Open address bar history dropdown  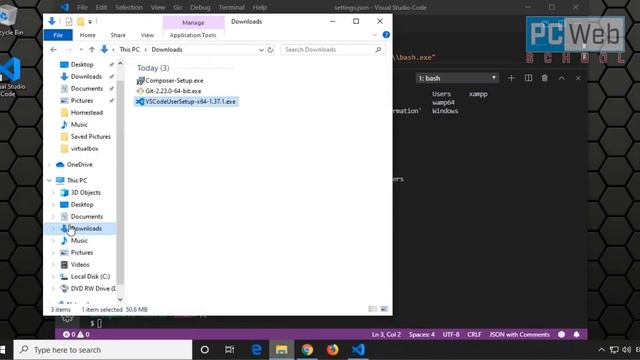point(261,50)
